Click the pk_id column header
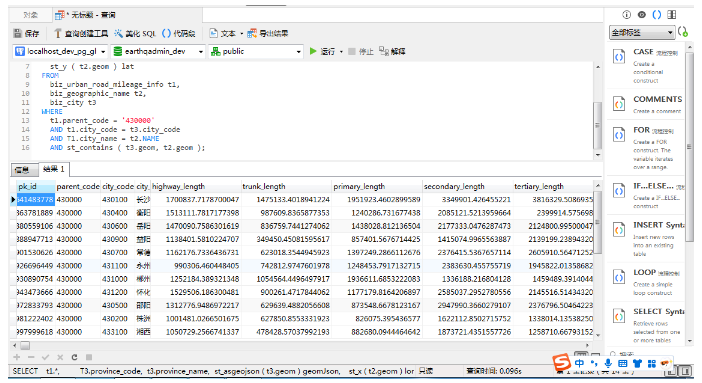The image size is (702, 383). 36,186
